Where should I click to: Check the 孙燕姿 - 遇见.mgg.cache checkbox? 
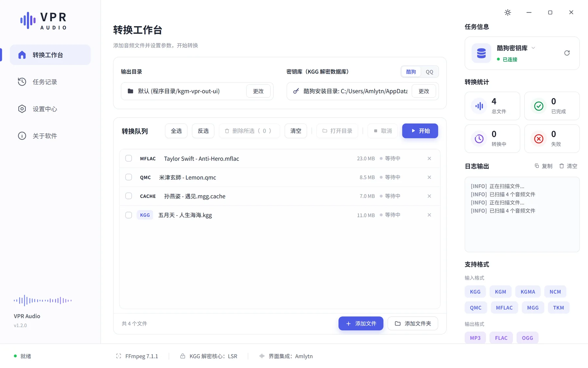pyautogui.click(x=129, y=196)
